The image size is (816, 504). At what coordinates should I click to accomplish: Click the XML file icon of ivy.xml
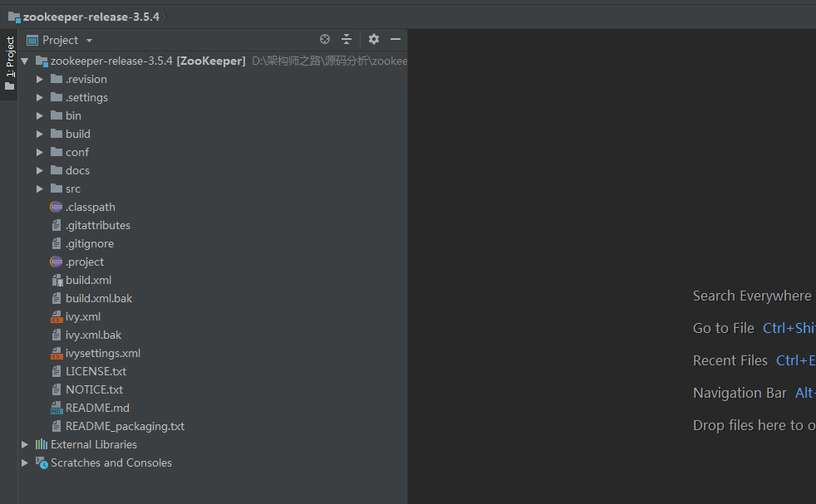[x=57, y=316]
